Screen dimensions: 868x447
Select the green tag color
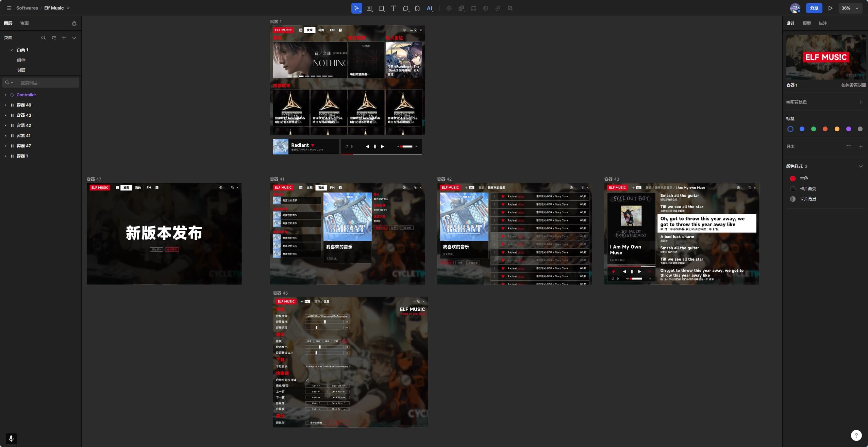pyautogui.click(x=813, y=129)
